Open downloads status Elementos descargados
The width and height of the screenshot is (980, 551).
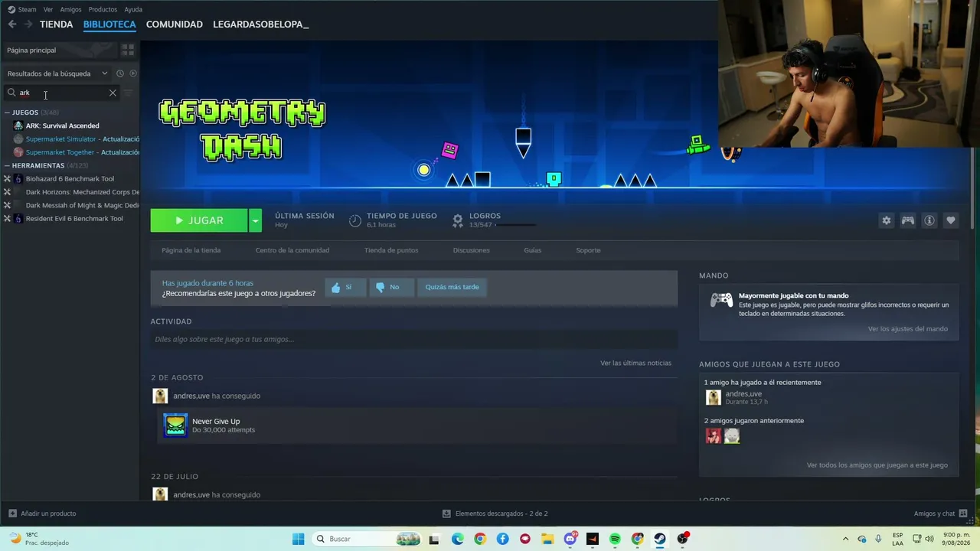pos(495,514)
